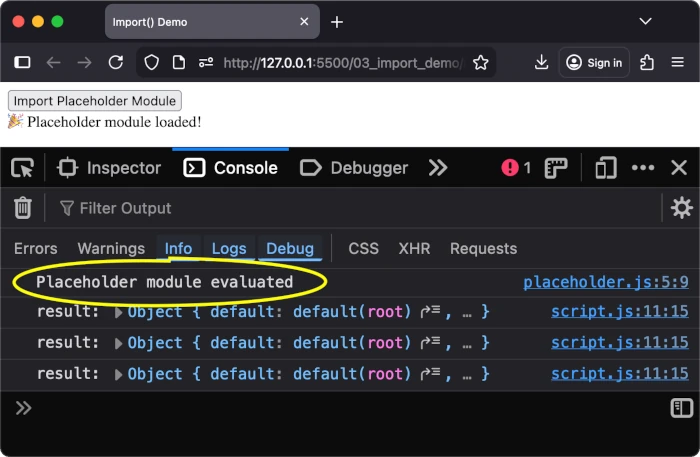This screenshot has height=457, width=700.
Task: Open the list all tabs chevron
Action: coord(646,21)
